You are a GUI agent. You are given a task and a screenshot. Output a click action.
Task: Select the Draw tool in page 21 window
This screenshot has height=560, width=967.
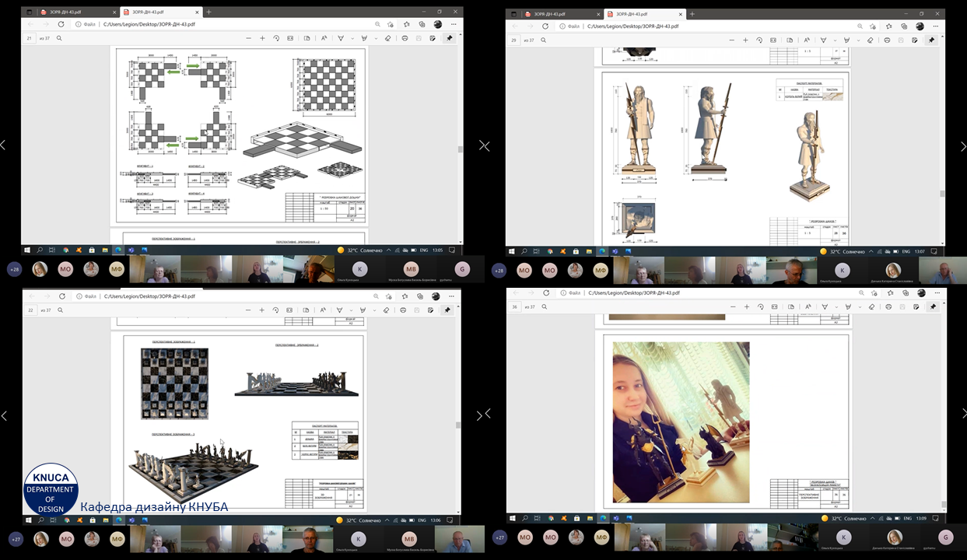tap(341, 38)
